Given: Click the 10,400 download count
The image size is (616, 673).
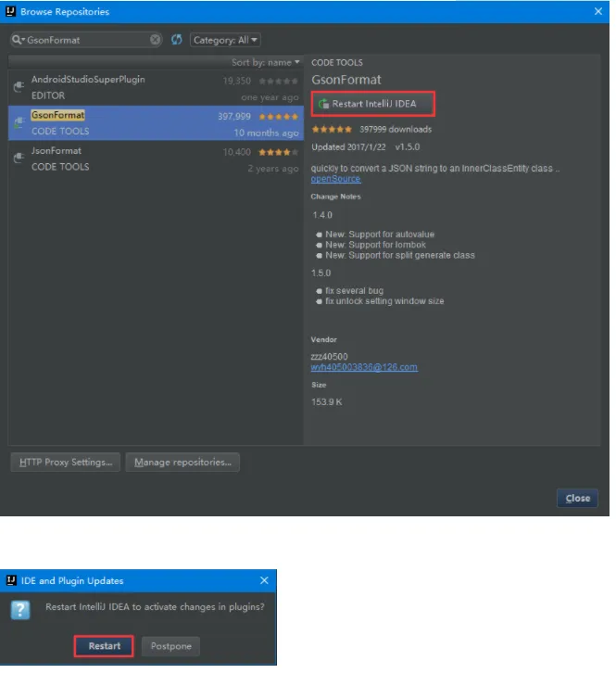Looking at the screenshot, I should coord(237,152).
